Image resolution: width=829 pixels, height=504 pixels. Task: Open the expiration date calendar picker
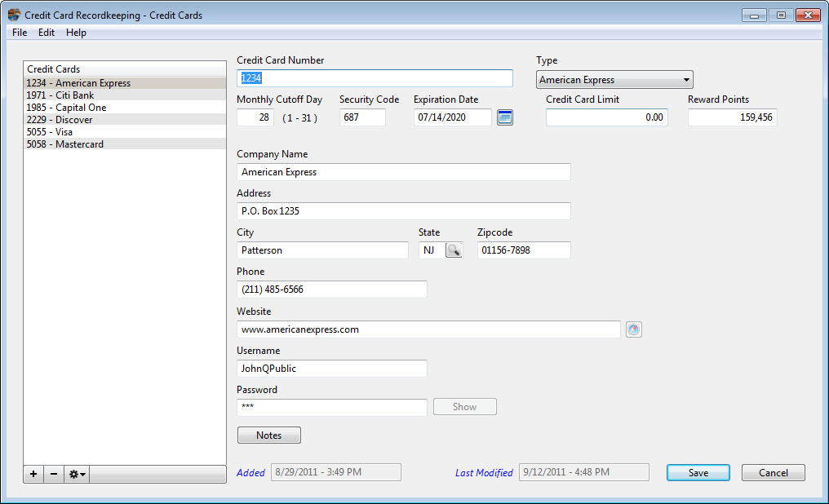point(505,117)
